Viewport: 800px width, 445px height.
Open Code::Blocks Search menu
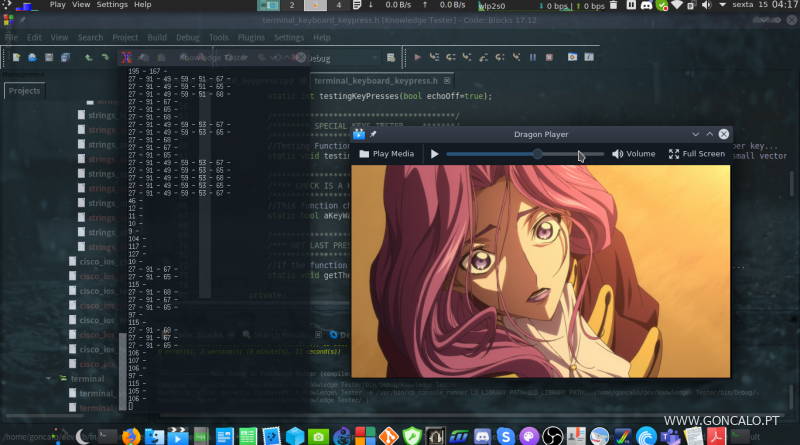[90, 37]
